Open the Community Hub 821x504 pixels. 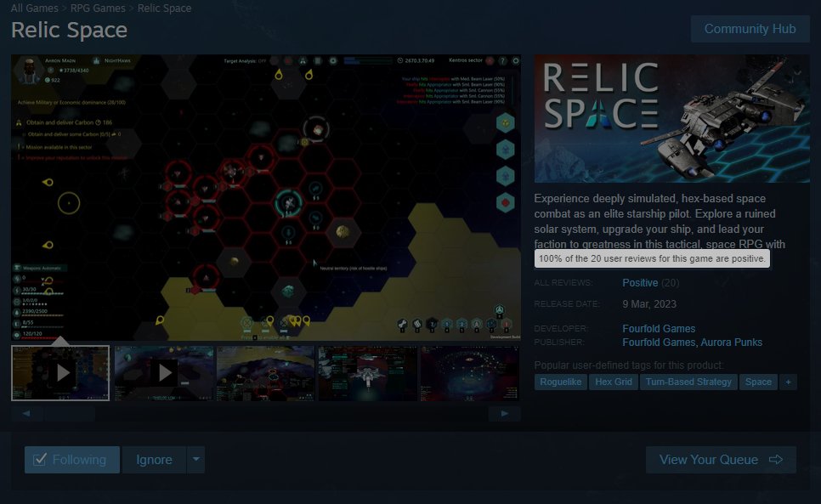click(x=750, y=29)
